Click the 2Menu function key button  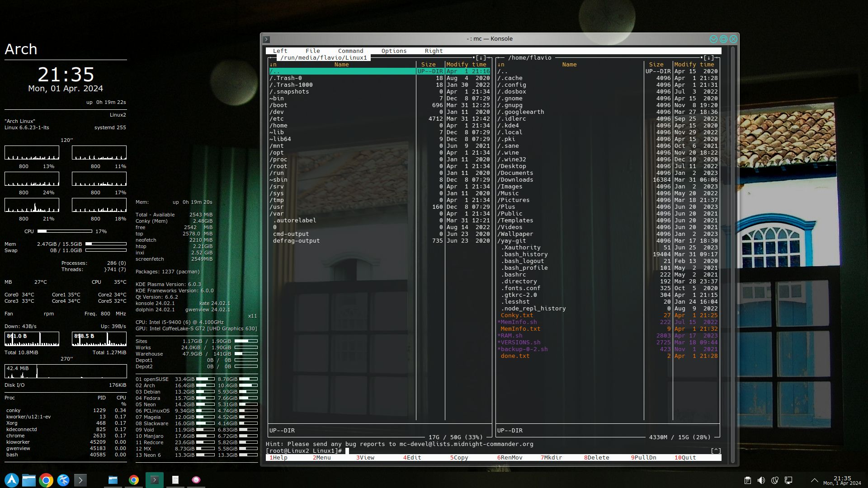point(322,458)
